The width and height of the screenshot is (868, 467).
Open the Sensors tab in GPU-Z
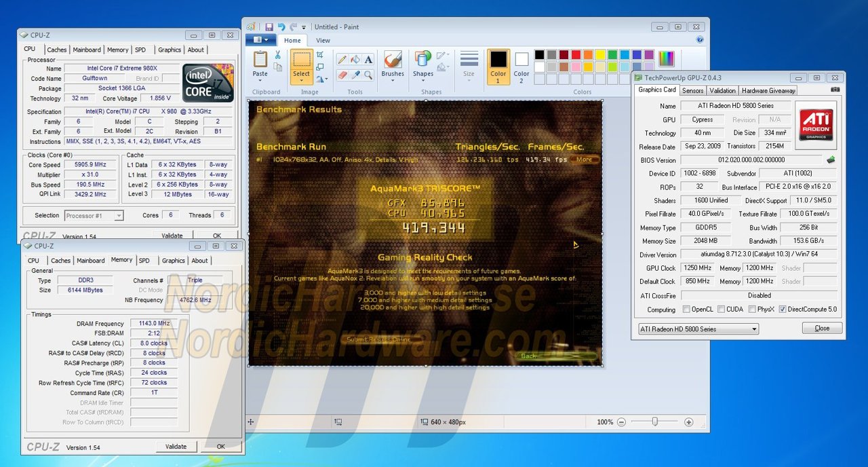[x=692, y=90]
